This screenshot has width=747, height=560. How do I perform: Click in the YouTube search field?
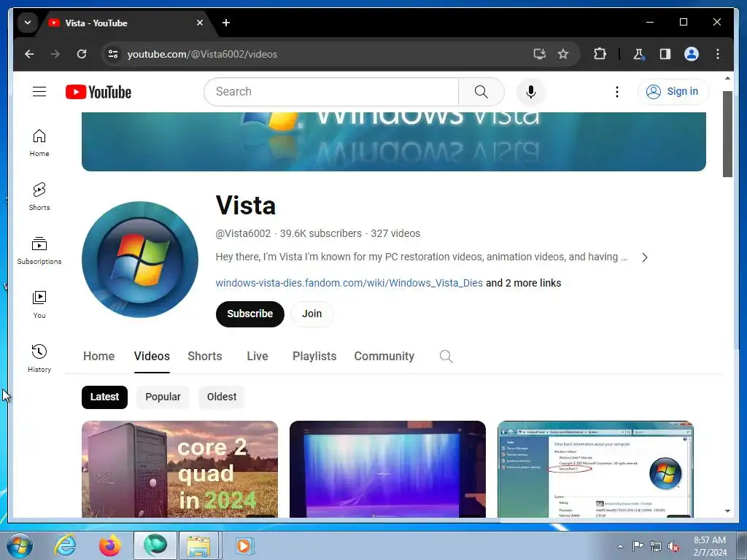coord(331,91)
